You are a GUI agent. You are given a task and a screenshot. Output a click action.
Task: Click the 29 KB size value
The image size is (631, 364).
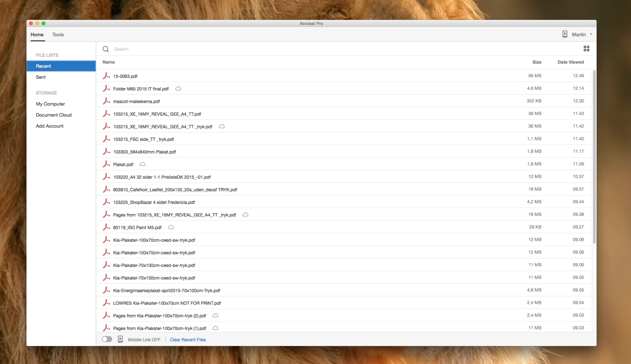[535, 227]
